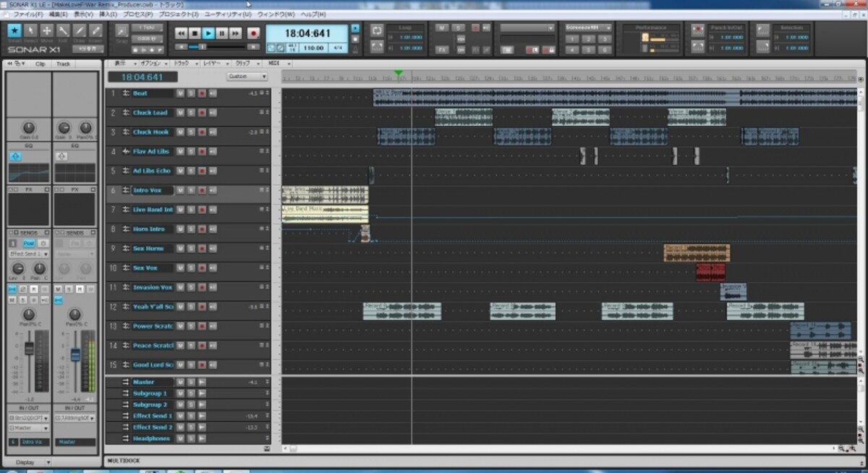Open the Custom track control dropdown
868x473 pixels.
(x=247, y=76)
